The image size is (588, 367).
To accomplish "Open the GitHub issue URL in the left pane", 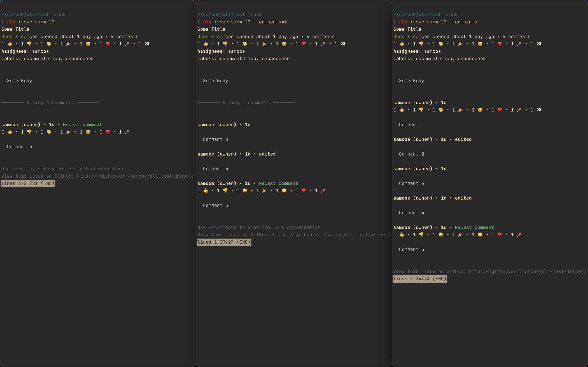I will [x=135, y=176].
